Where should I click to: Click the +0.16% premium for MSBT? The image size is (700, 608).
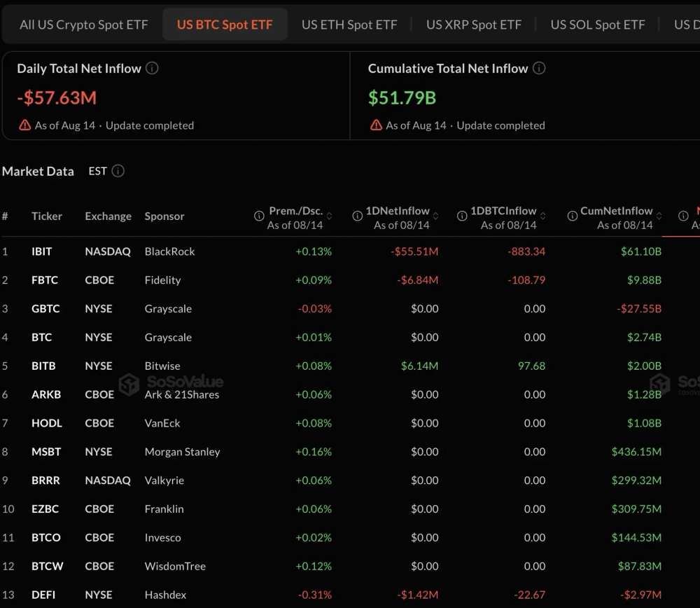coord(314,452)
